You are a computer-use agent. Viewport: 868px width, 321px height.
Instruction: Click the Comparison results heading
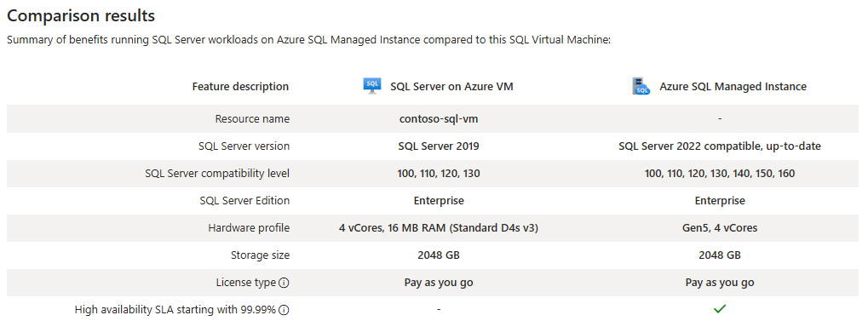(x=81, y=15)
